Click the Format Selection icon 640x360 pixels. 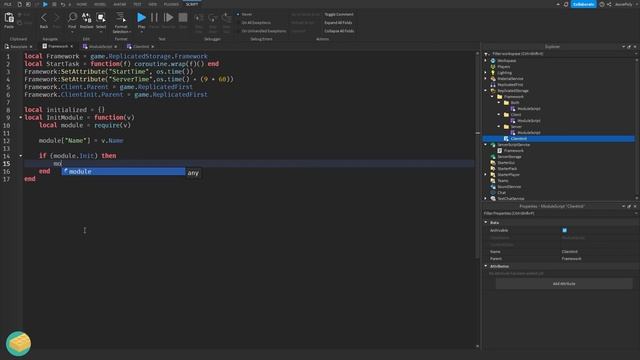[121, 17]
